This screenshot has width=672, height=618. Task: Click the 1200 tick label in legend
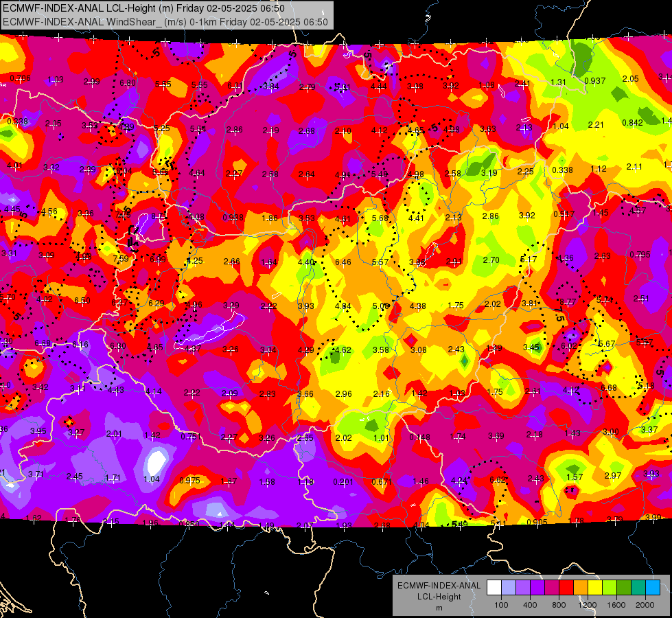click(588, 605)
